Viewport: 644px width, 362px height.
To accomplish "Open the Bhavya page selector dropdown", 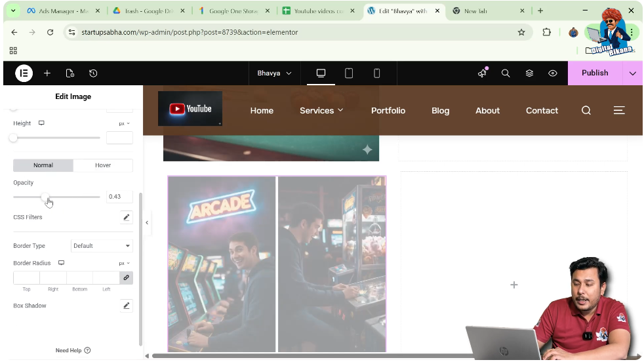I will pyautogui.click(x=274, y=73).
